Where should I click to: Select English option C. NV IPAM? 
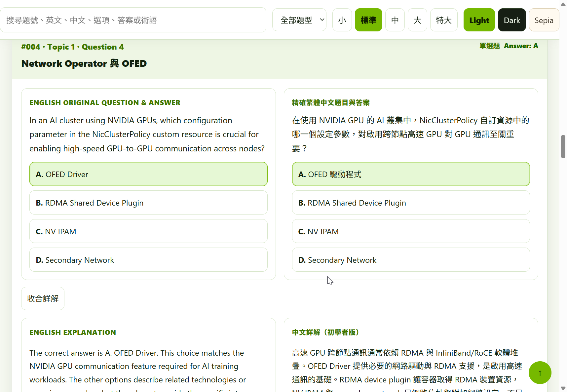click(148, 231)
